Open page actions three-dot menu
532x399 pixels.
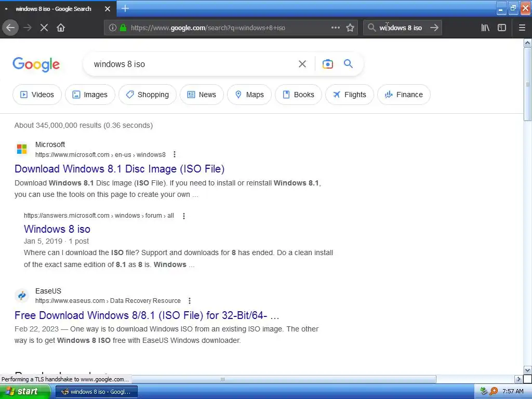pyautogui.click(x=335, y=28)
